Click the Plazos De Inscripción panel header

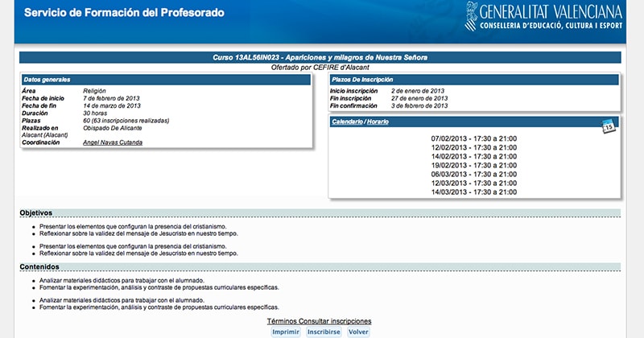(x=474, y=80)
